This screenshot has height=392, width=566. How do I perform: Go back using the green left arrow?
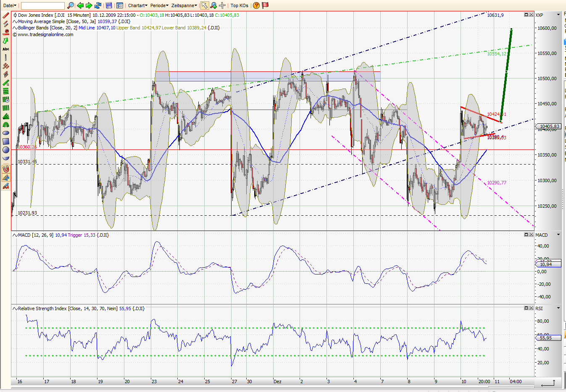pyautogui.click(x=80, y=5)
